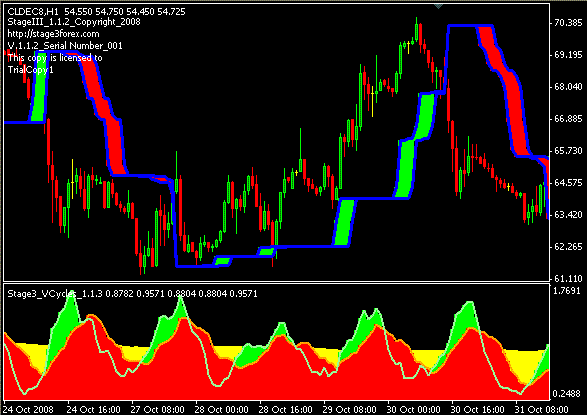Click the chart shift triangle marker at top
The width and height of the screenshot is (588, 415).
438,6
